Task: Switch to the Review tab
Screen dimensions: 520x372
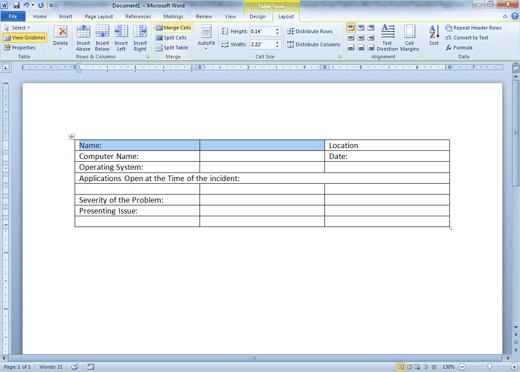Action: (x=204, y=16)
